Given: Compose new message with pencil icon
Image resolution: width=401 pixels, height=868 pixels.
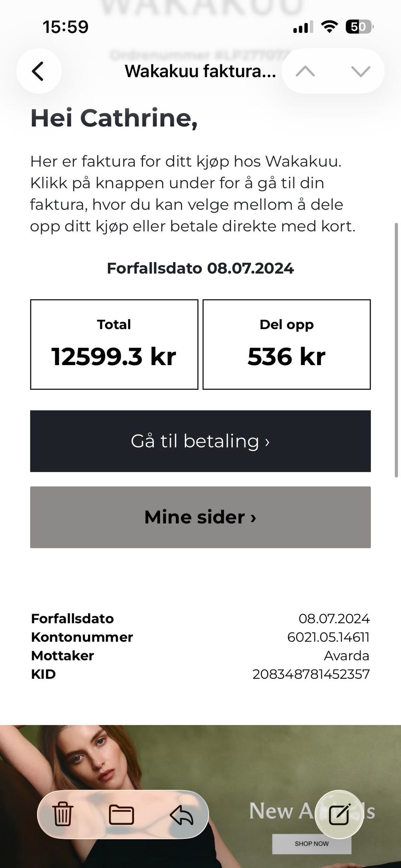Looking at the screenshot, I should click(x=339, y=814).
